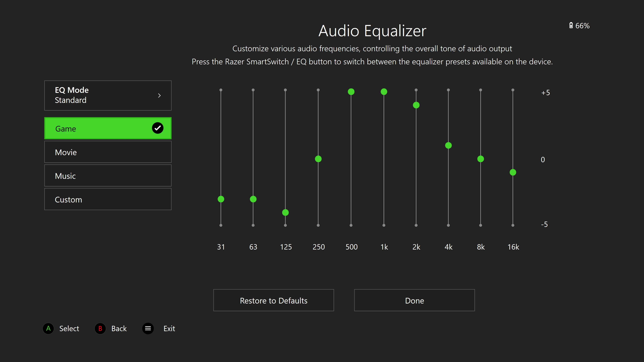Select the Game equalizer preset

point(108,128)
